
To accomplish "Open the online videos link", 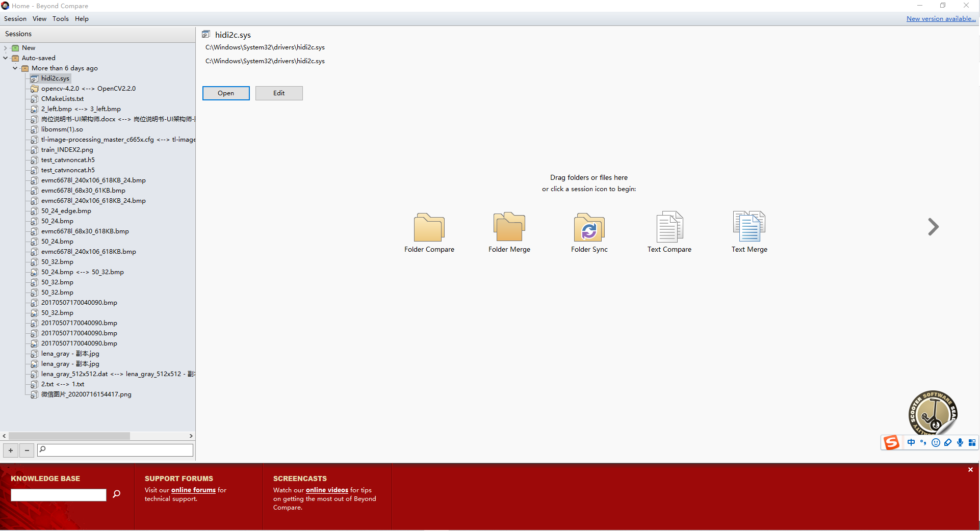I will click(327, 490).
